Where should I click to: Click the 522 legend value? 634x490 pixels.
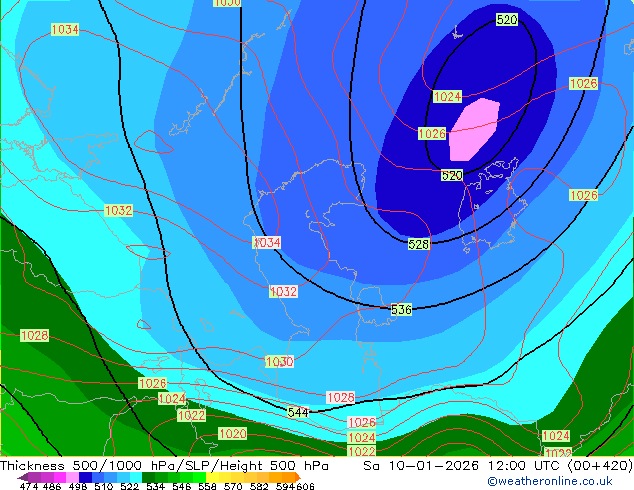(129, 486)
